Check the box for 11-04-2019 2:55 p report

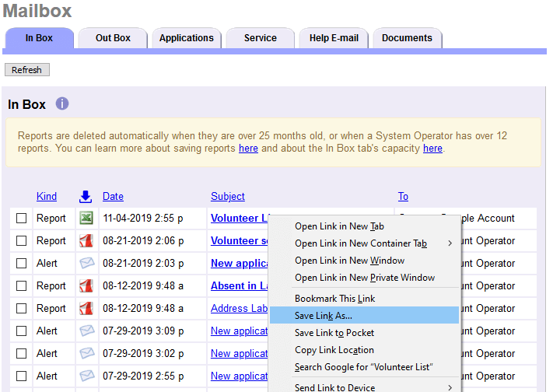coord(22,218)
